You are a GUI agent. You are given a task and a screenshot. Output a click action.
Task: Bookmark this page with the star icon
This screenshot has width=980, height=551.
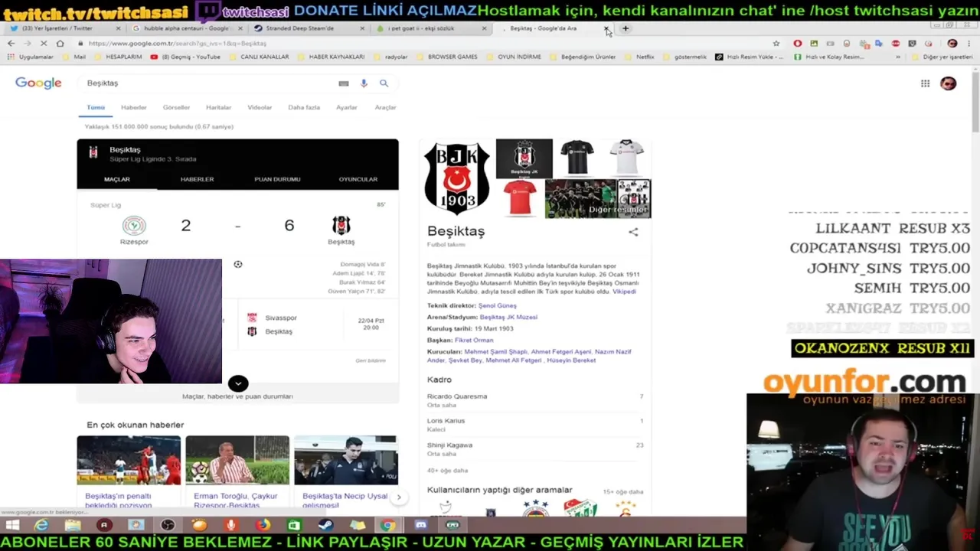pos(776,44)
